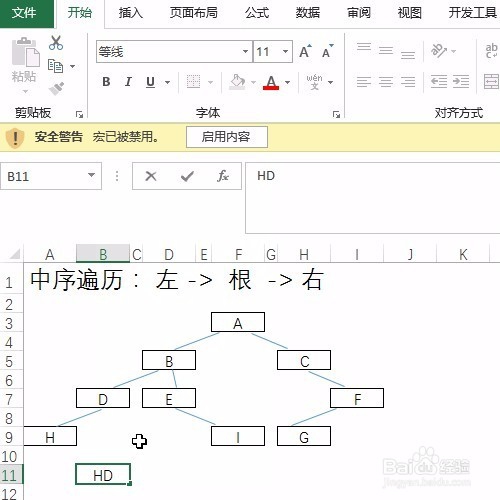Select column D header

[169, 255]
